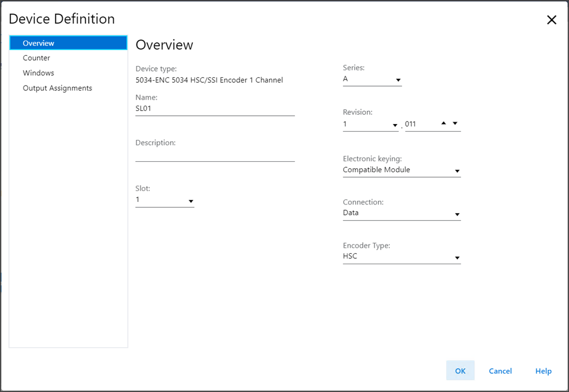Cancel the Device Definition dialog
The height and width of the screenshot is (392, 569).
[500, 371]
